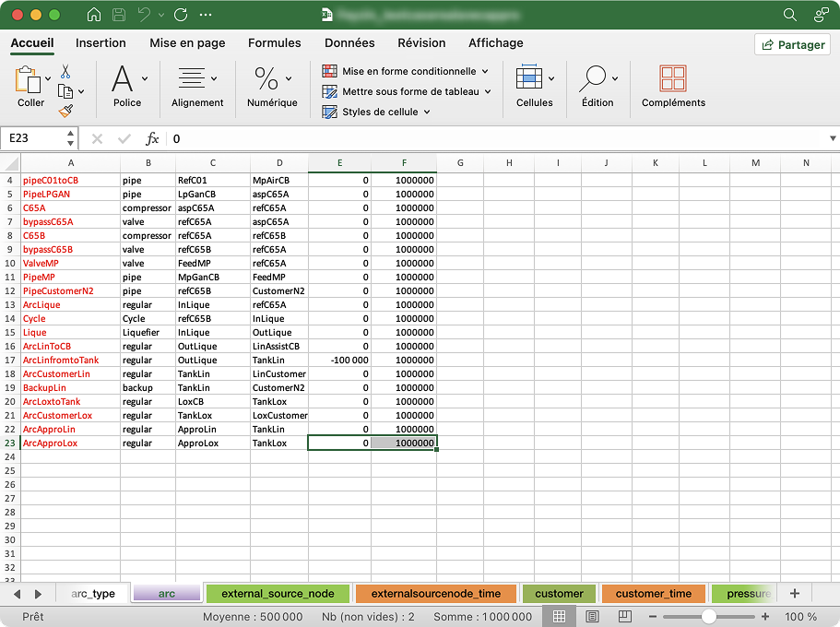Click the Cancel X in formula bar
Image resolution: width=840 pixels, height=627 pixels.
97,139
